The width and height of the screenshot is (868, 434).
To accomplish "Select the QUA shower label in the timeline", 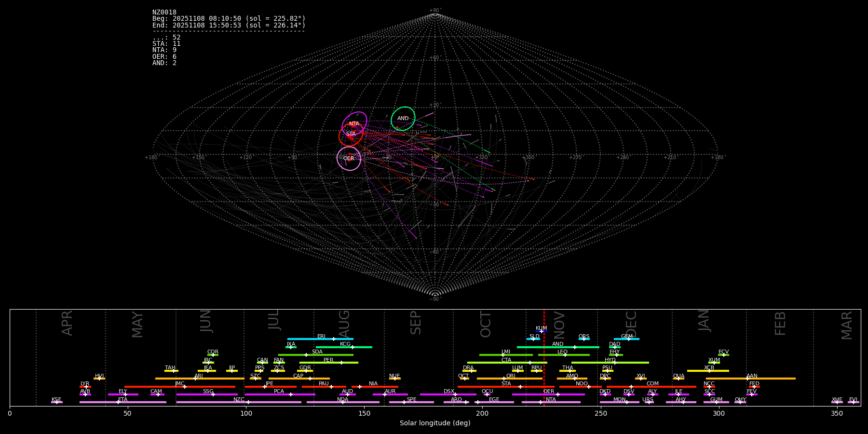I will click(x=679, y=376).
